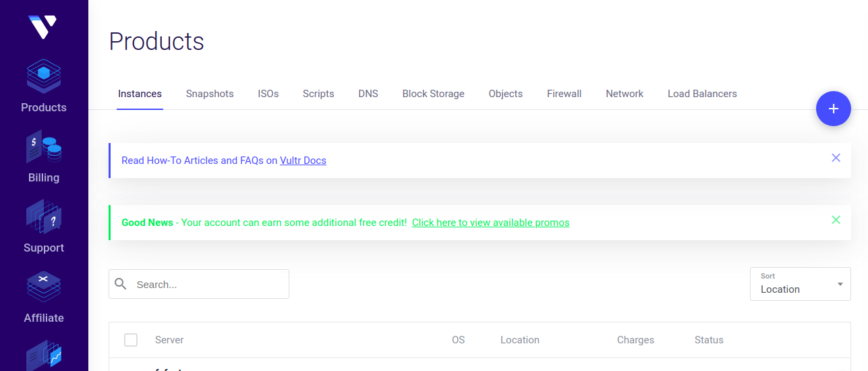
Task: Close the Good News promo banner
Action: point(836,220)
